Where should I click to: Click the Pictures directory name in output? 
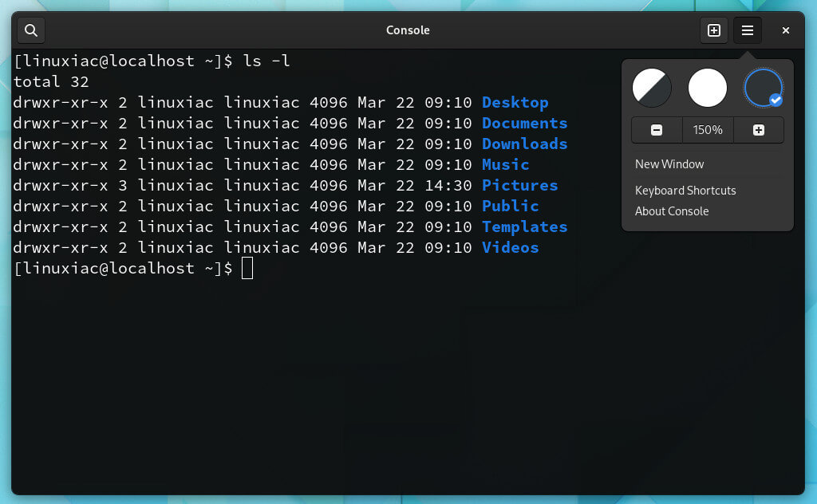[519, 186]
